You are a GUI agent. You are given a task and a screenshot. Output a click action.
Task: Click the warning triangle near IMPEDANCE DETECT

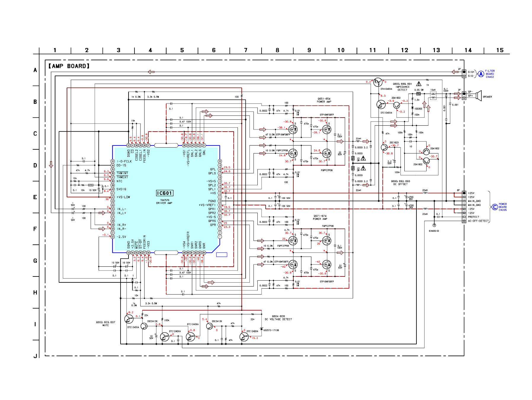point(419,84)
